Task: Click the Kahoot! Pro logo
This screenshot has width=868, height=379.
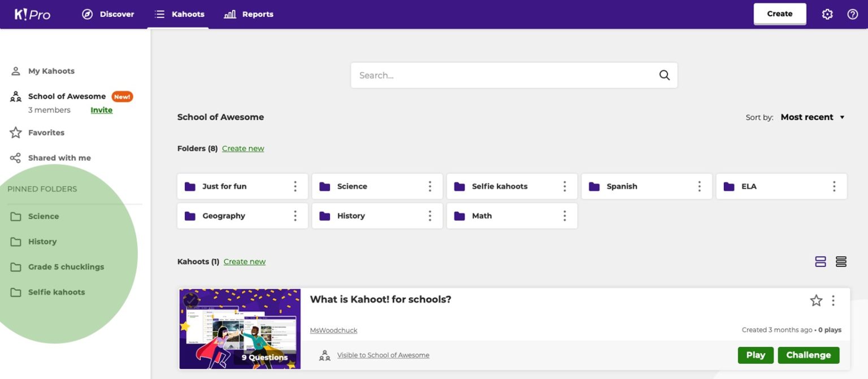Action: pos(32,14)
